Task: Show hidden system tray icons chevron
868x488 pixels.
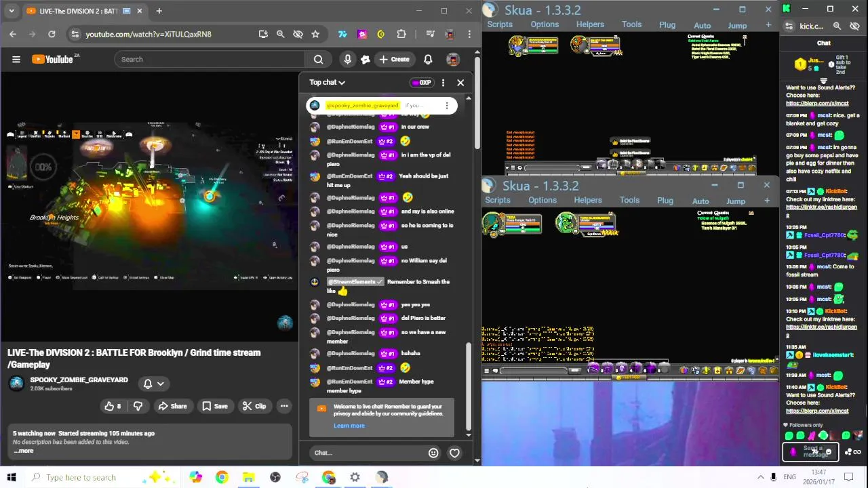Action: 761,477
